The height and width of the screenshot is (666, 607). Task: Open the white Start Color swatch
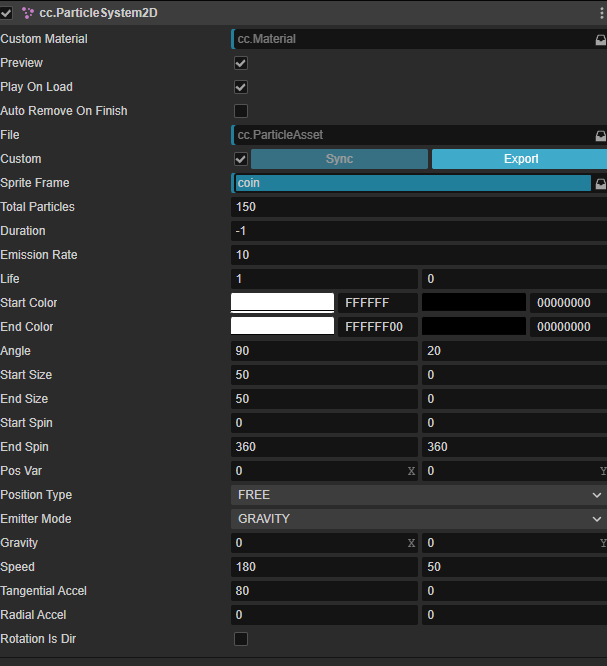point(282,303)
